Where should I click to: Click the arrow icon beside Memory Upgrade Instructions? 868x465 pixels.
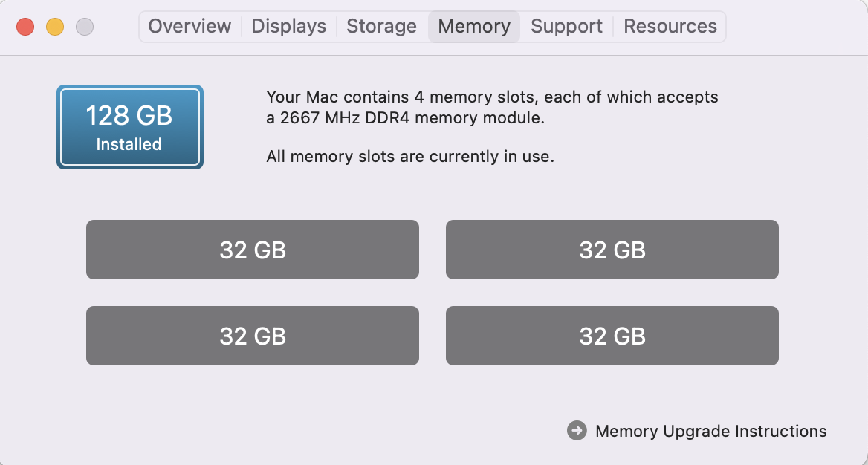[577, 431]
